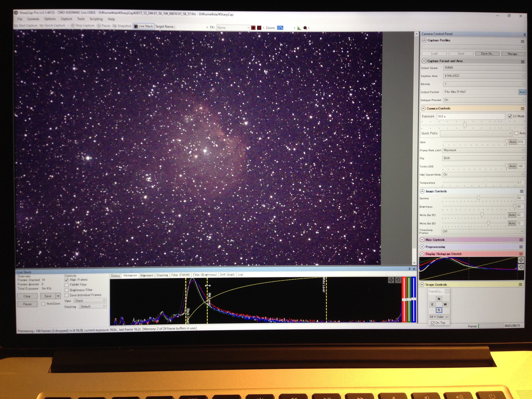The height and width of the screenshot is (399, 532).
Task: Click the zoom magnifier icon in the toolbar
Action: coord(305,28)
